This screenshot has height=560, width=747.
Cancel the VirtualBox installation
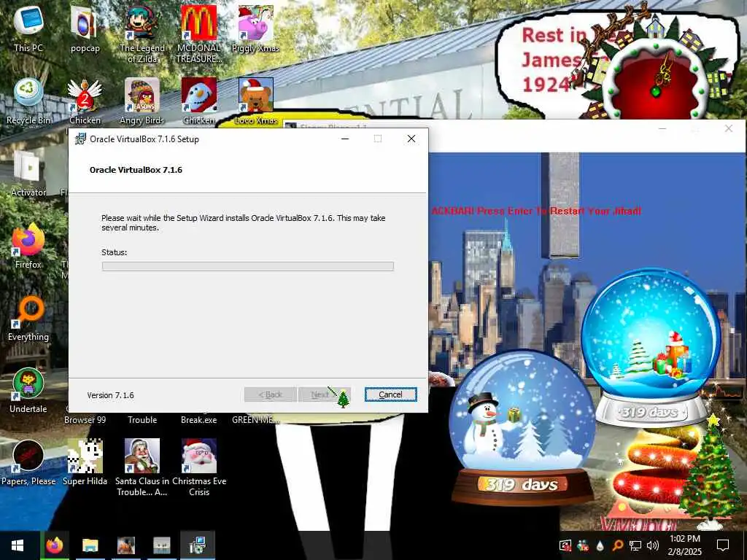pyautogui.click(x=391, y=394)
